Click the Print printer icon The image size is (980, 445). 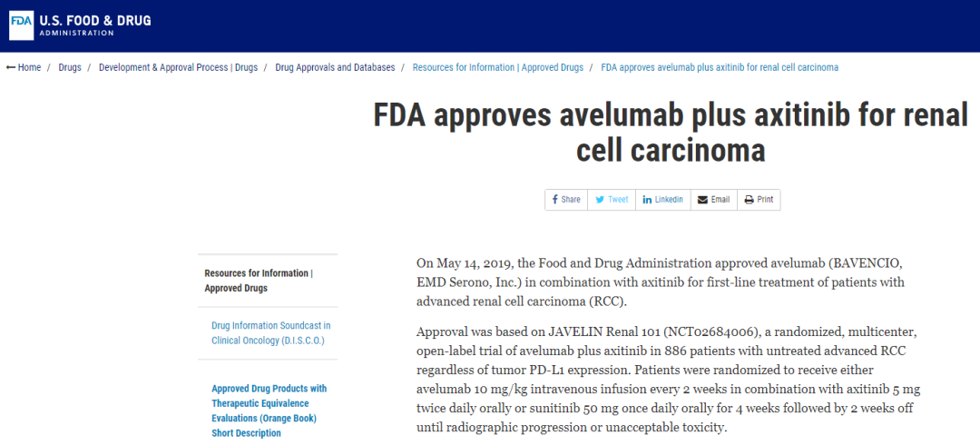point(749,200)
